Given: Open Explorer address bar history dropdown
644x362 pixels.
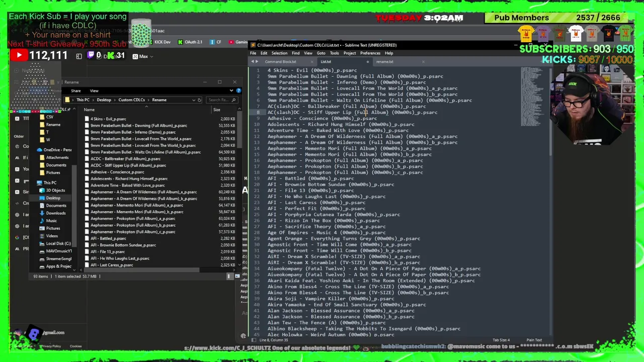Looking at the screenshot, I should point(193,100).
